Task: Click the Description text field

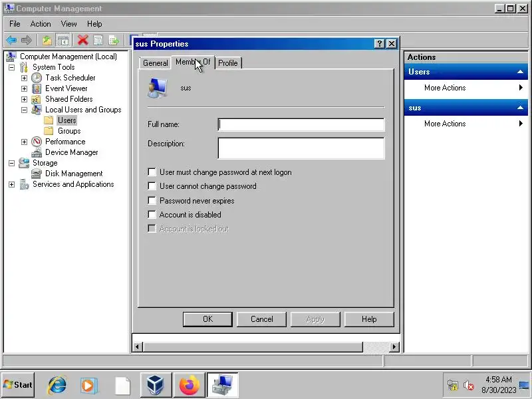Action: coord(301,148)
